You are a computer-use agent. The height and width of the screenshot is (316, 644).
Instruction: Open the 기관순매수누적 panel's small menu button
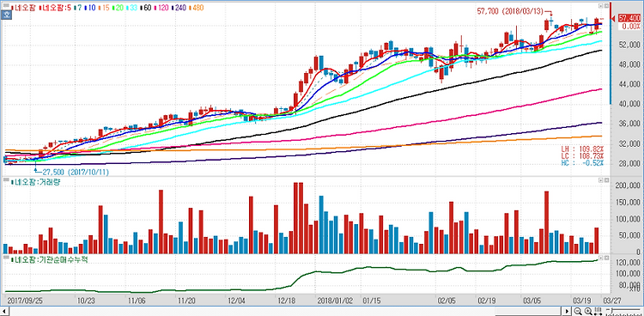[600, 258]
